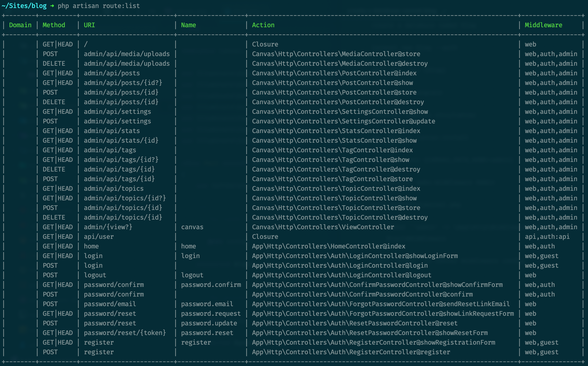Click the middleware 'api,auth:api'

coord(547,237)
